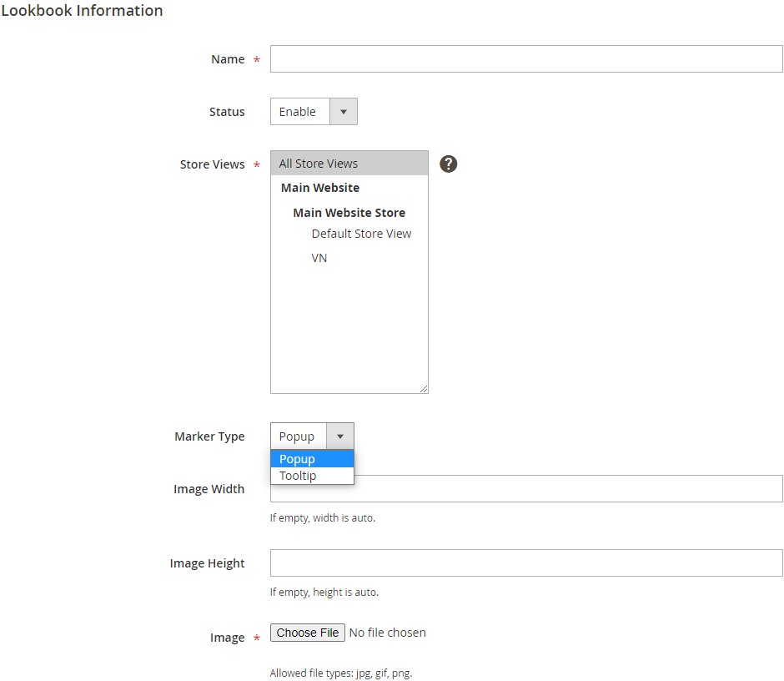The image size is (784, 681).
Task: Select Main Website in Store Views list
Action: click(x=320, y=188)
